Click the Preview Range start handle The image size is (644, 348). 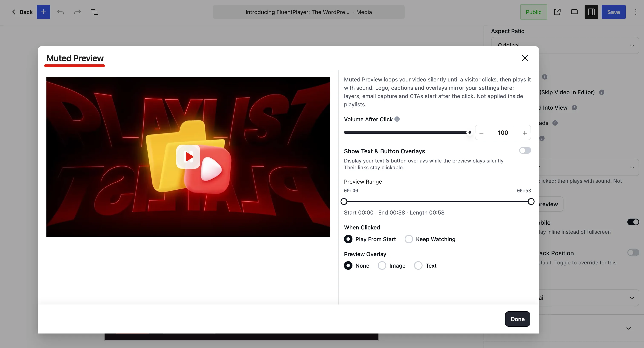(344, 202)
